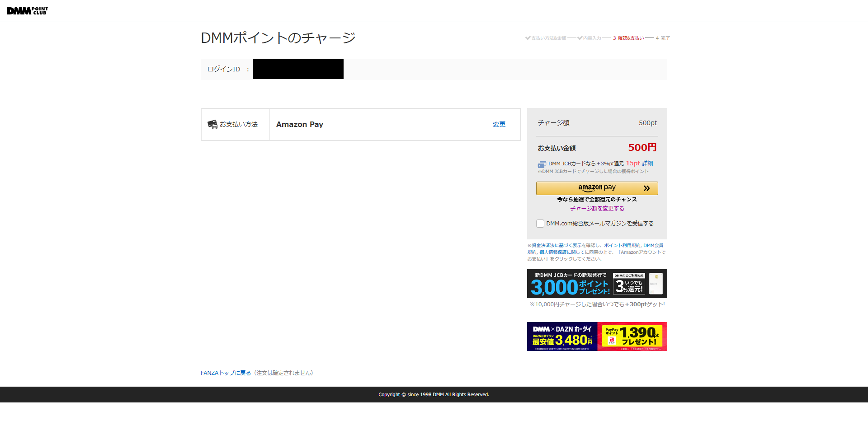
Task: Click the Amazon Pay payment button
Action: (597, 188)
